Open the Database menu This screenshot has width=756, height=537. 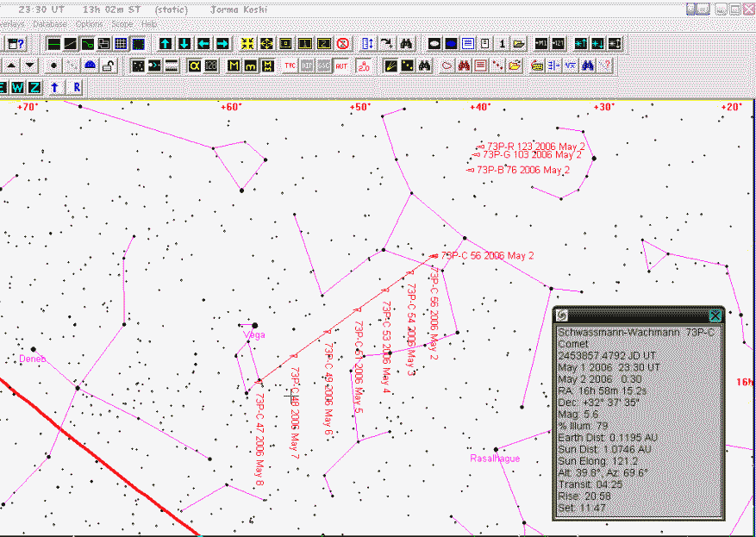(x=50, y=24)
